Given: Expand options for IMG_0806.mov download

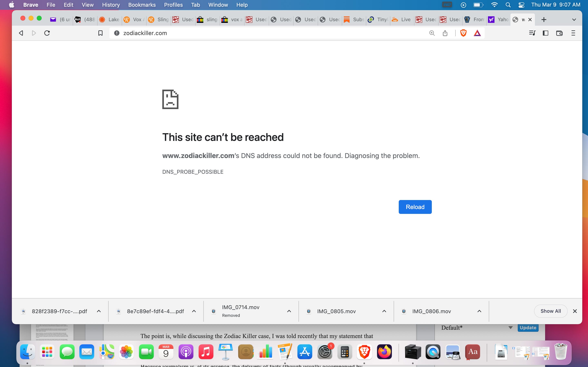Looking at the screenshot, I should [479, 311].
